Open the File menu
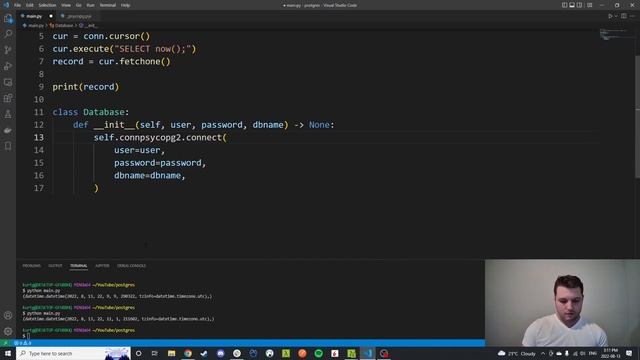Image resolution: width=640 pixels, height=360 pixels. click(18, 5)
